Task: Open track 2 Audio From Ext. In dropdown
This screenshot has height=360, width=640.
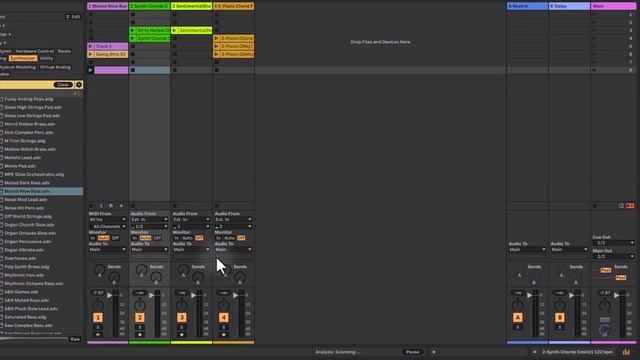Action: (x=149, y=220)
